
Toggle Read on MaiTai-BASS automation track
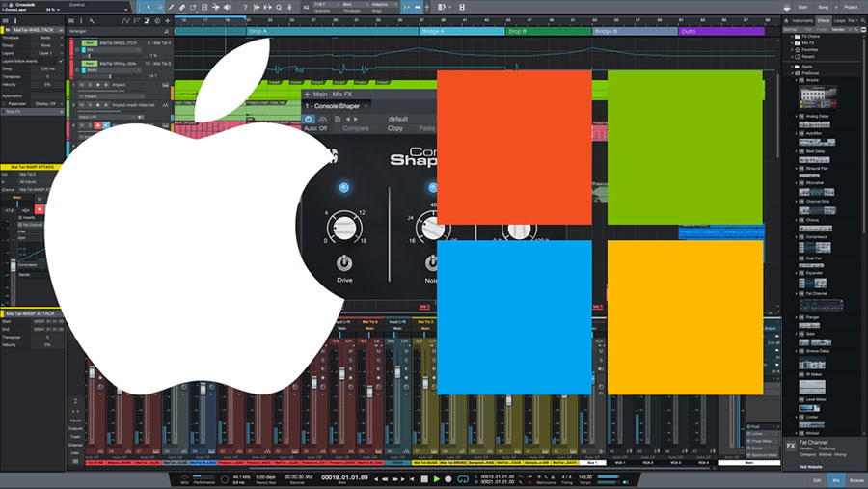coord(89,42)
